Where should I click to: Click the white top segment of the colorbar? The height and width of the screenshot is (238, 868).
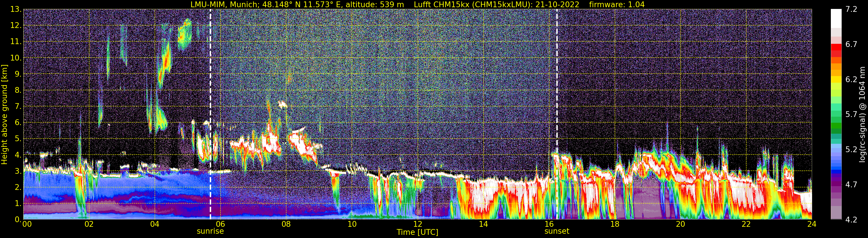pos(836,18)
